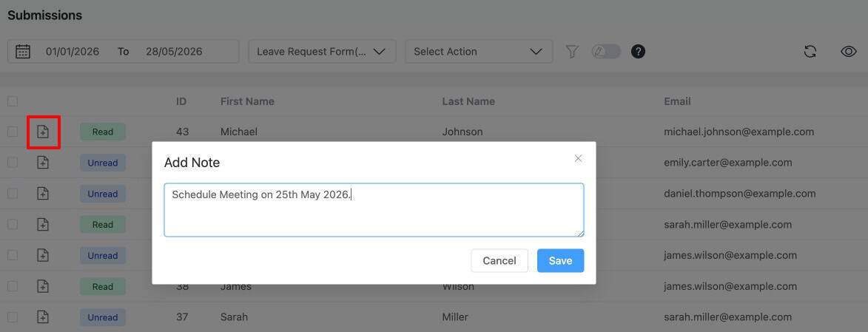Click the ID column header
Image resolution: width=868 pixels, height=332 pixels.
(x=181, y=101)
